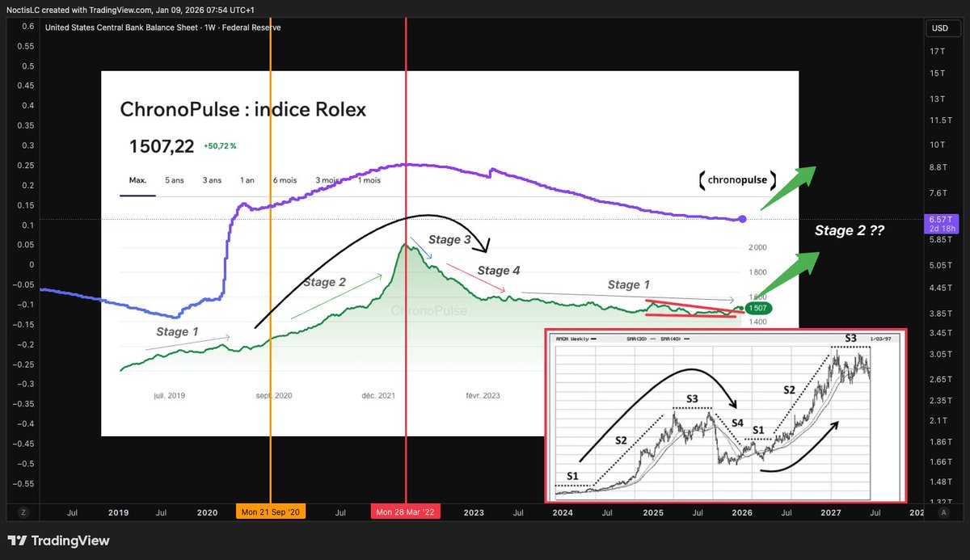Click the déc. 2021 date on ChronoPulse chart

(x=380, y=396)
